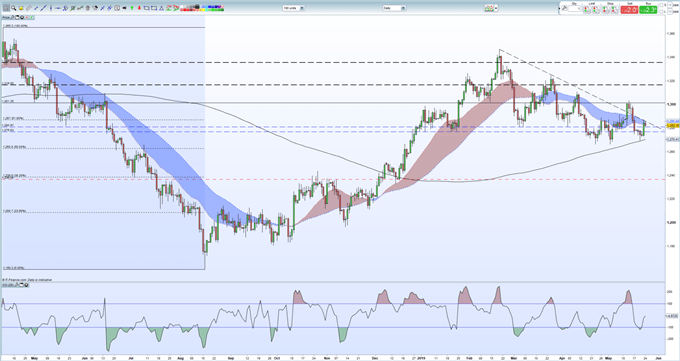Click the red Sell price button
Image resolution: width=680 pixels, height=361 pixels.
629,10
